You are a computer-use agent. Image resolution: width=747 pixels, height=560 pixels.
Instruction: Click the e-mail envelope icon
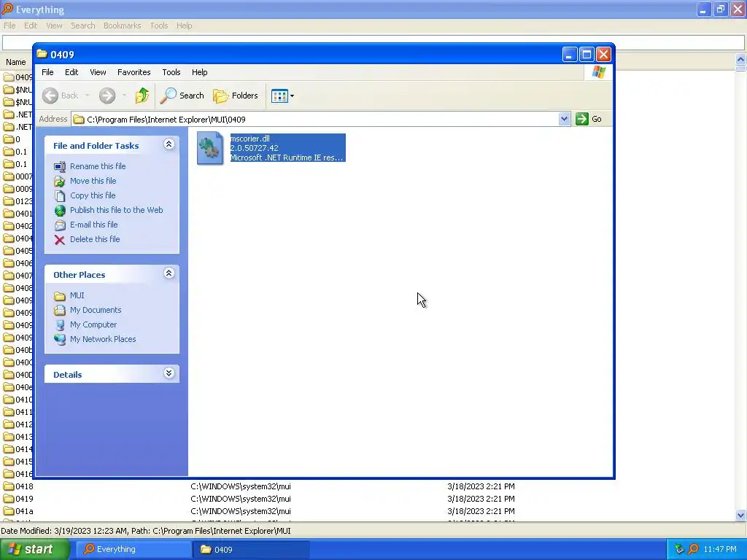point(60,225)
